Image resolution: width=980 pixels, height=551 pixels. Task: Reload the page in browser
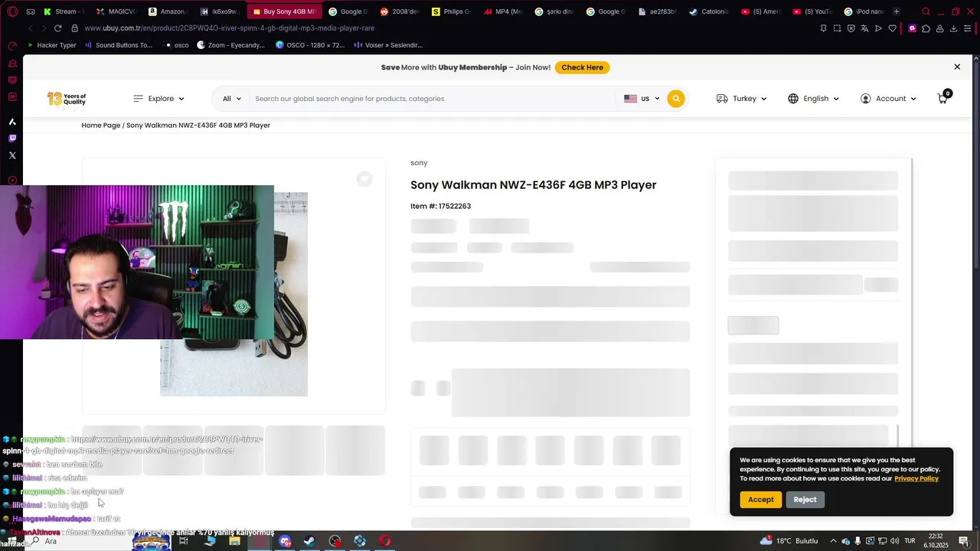[x=57, y=28]
